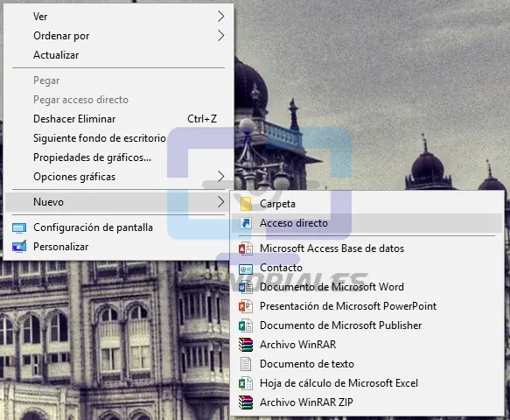Image resolution: width=510 pixels, height=420 pixels.
Task: Click the Microsoft Excel spreadsheet icon
Action: pyautogui.click(x=246, y=383)
